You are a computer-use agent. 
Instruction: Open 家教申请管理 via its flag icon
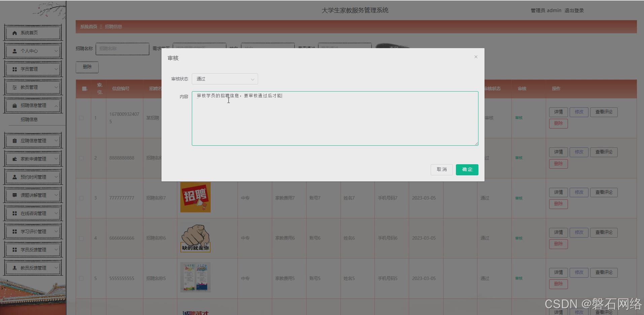(14, 159)
